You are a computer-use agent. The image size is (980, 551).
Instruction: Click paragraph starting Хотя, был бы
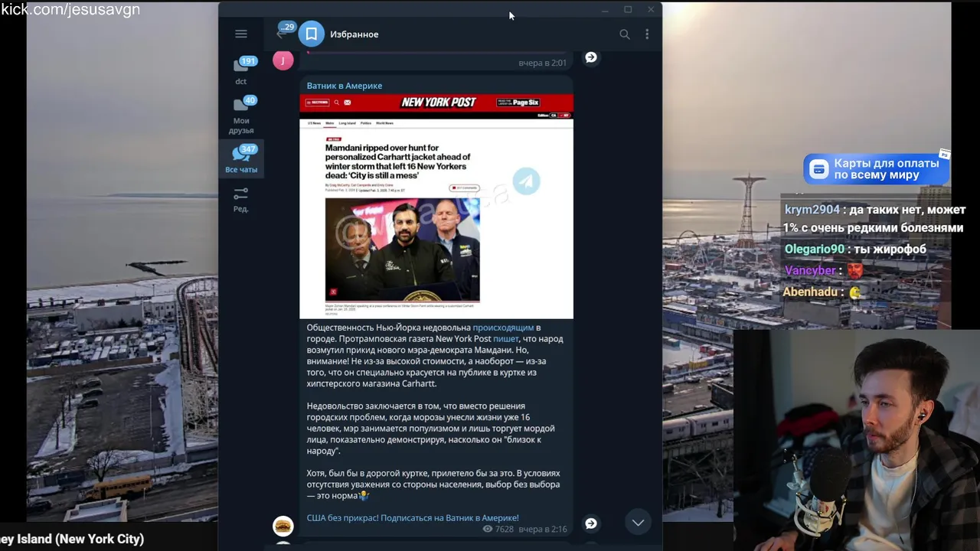pos(433,484)
